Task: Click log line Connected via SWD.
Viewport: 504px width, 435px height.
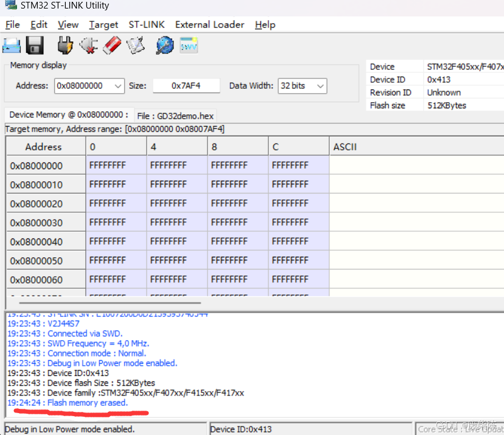Action: coord(65,333)
